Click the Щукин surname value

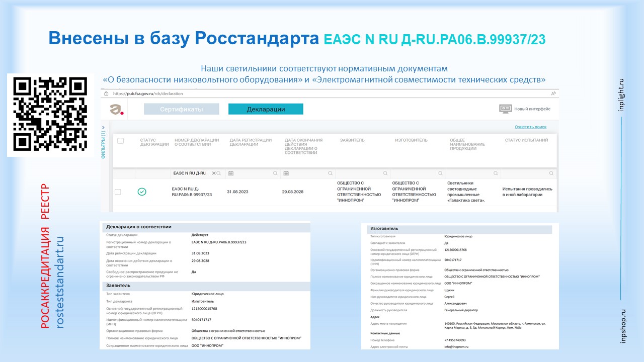pos(449,290)
